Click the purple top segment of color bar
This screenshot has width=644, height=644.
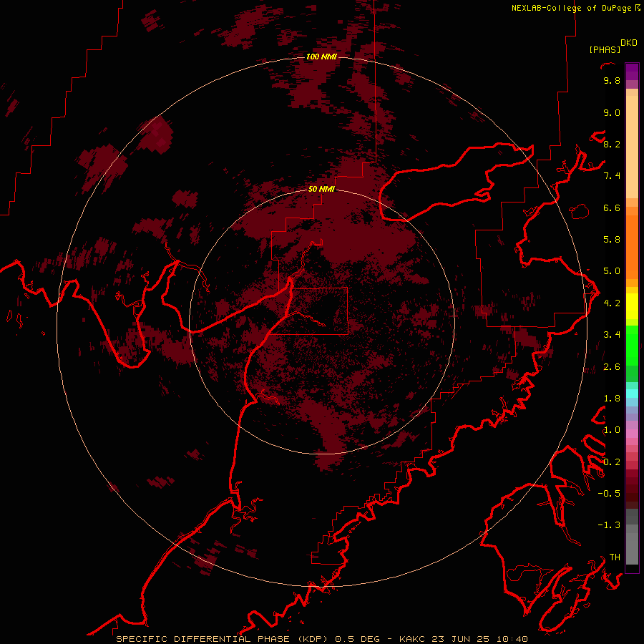632,72
